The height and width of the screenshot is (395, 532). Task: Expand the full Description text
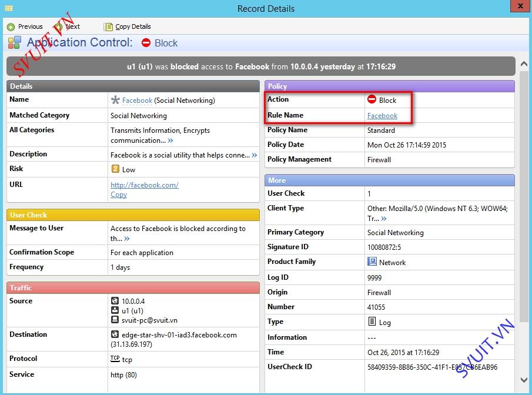255,155
